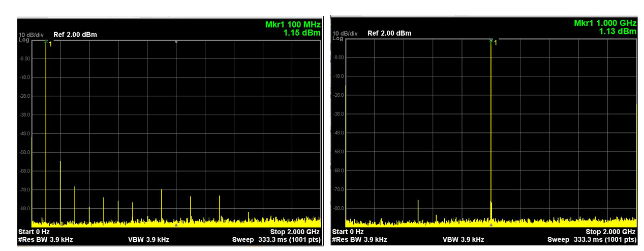Click the Log scale label in right plot
The image size is (644, 251).
337,39
